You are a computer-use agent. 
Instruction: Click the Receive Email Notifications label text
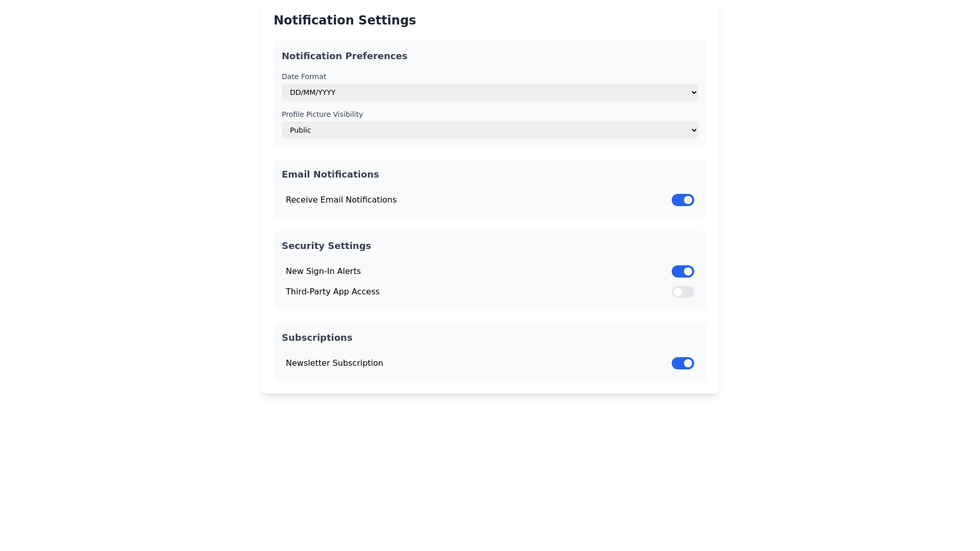[341, 200]
